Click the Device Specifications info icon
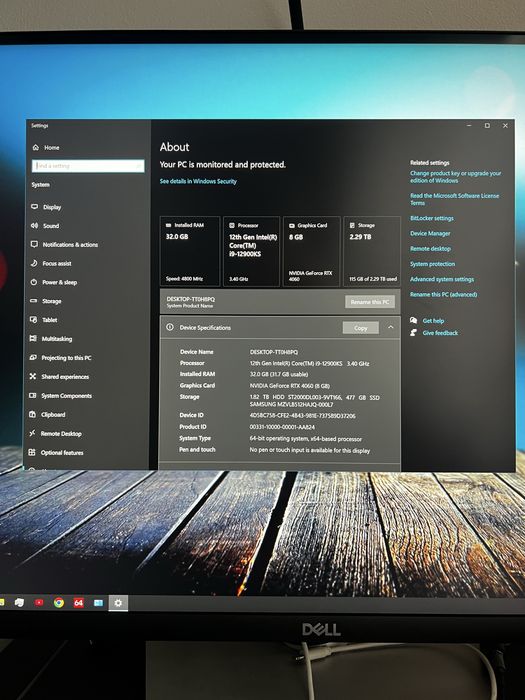The width and height of the screenshot is (525, 700). tap(170, 327)
